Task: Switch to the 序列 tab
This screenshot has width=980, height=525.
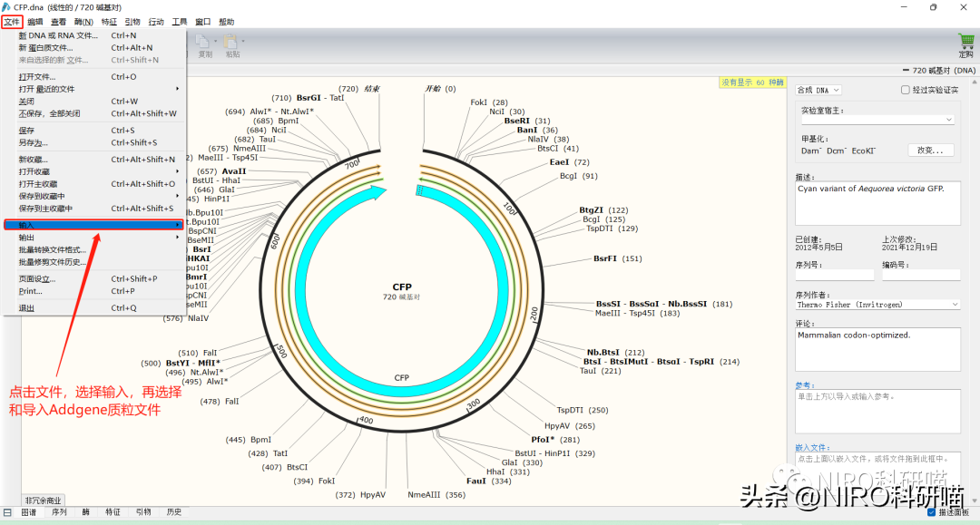Action: click(x=59, y=512)
